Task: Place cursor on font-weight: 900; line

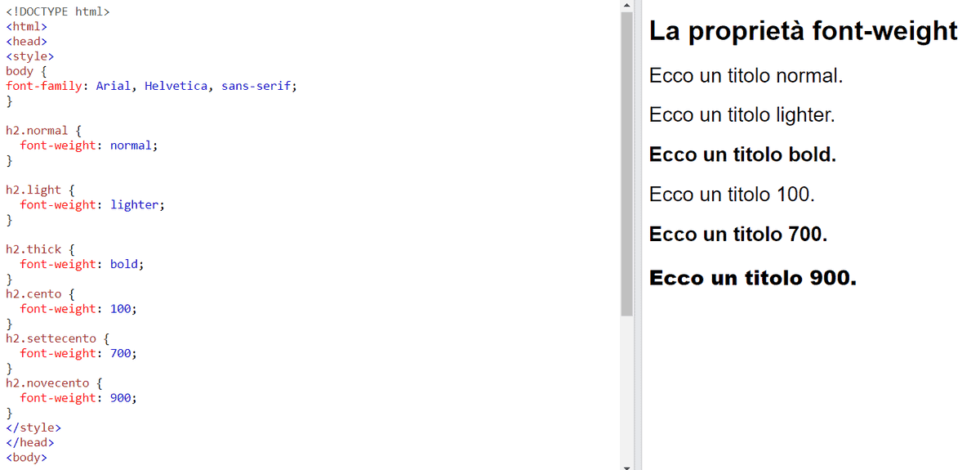Action: [78, 398]
